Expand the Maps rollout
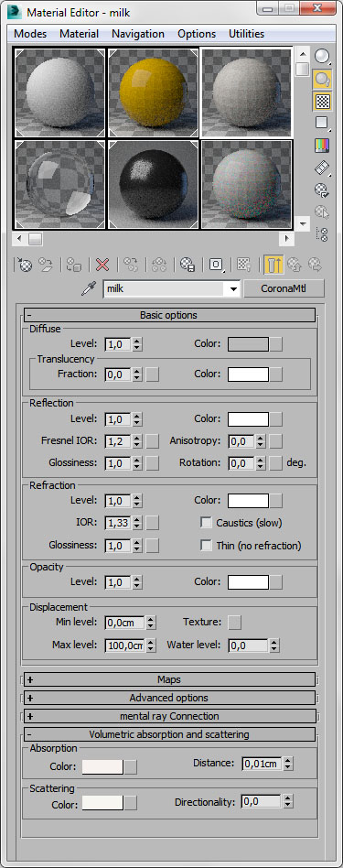This screenshot has width=343, height=868. [170, 679]
